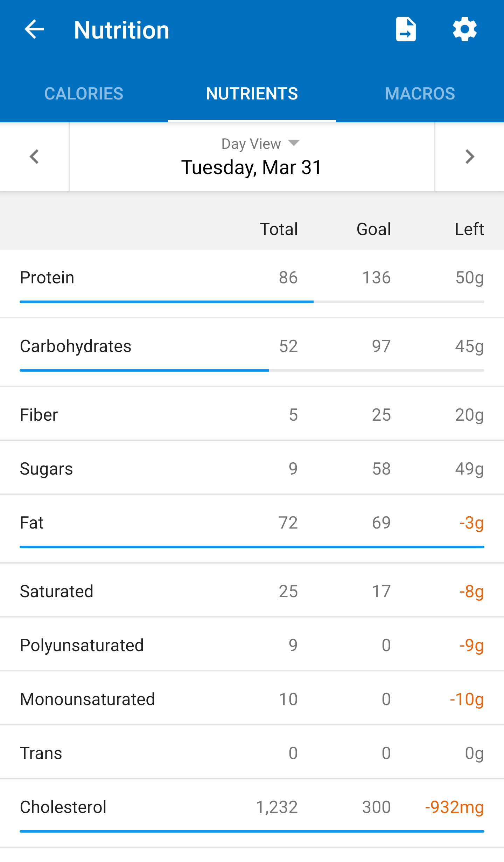Tap the Cholesterol row label
Image resolution: width=504 pixels, height=862 pixels.
click(63, 807)
